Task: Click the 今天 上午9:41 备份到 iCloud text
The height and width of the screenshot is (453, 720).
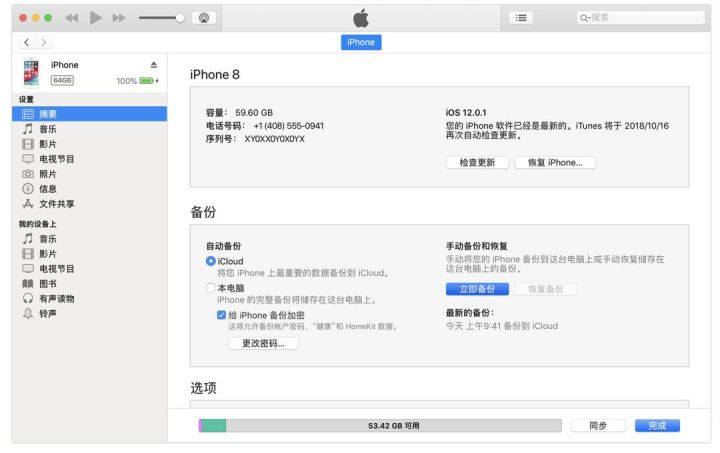Action: tap(502, 326)
